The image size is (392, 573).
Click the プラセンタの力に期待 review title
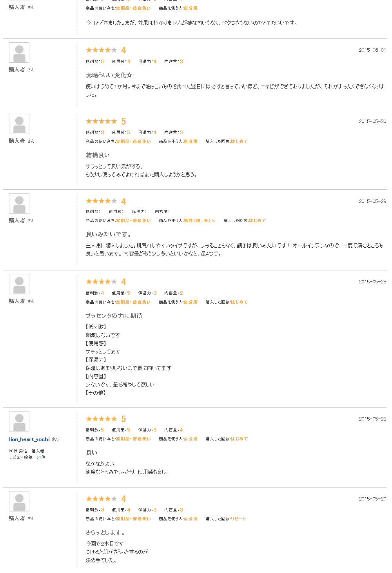pyautogui.click(x=114, y=316)
